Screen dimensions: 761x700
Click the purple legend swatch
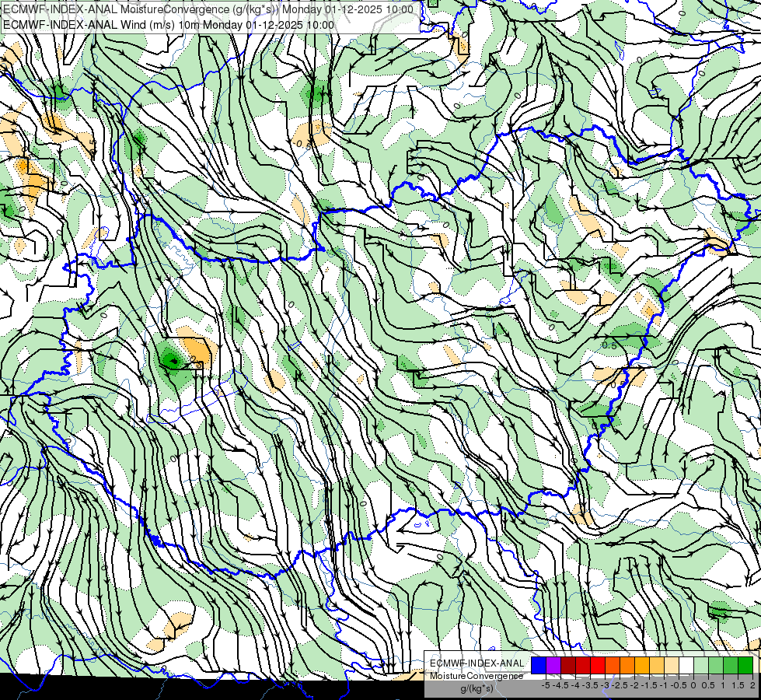tap(553, 665)
